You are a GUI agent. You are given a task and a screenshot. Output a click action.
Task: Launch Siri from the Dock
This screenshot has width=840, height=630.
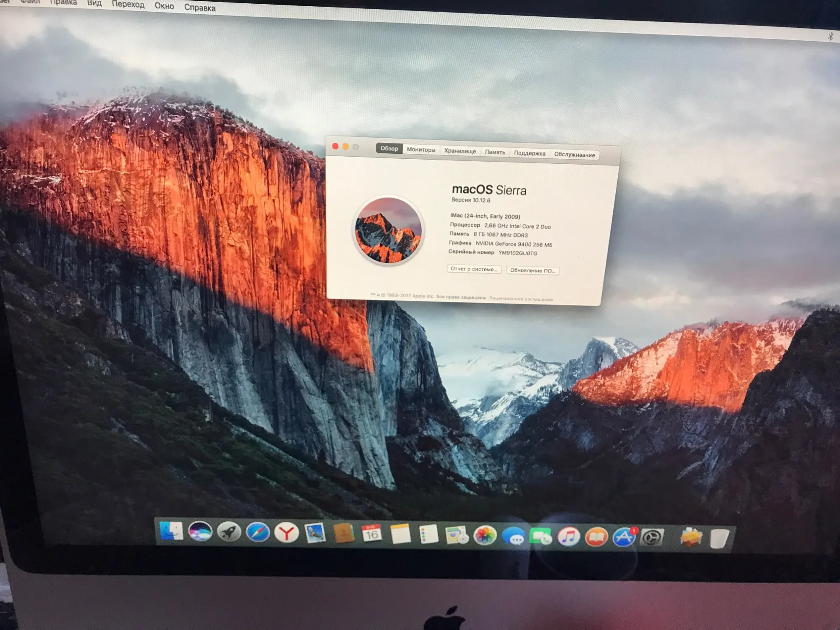tap(200, 532)
